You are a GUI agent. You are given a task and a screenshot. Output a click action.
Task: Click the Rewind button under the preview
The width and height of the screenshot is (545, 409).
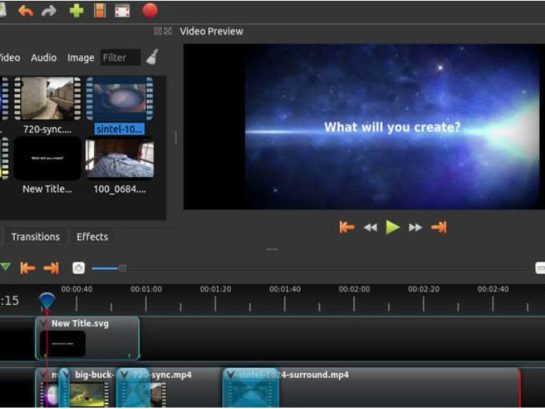coord(370,228)
